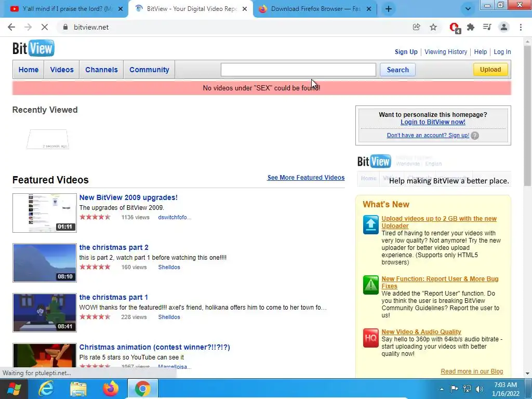The width and height of the screenshot is (532, 399).
Task: Open the Home navigation tab
Action: pos(29,70)
